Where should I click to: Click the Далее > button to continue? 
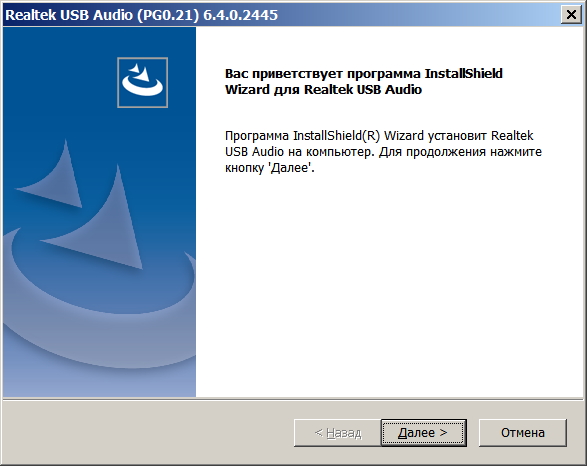pyautogui.click(x=423, y=433)
